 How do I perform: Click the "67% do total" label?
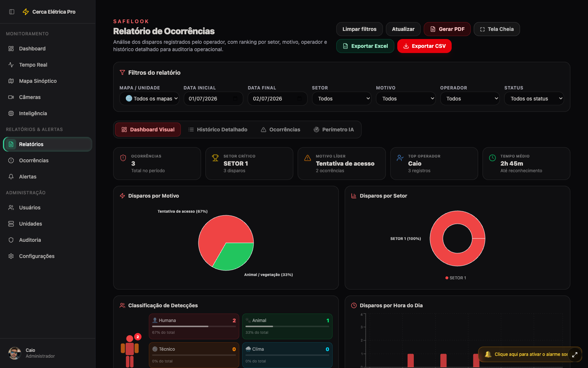click(164, 332)
